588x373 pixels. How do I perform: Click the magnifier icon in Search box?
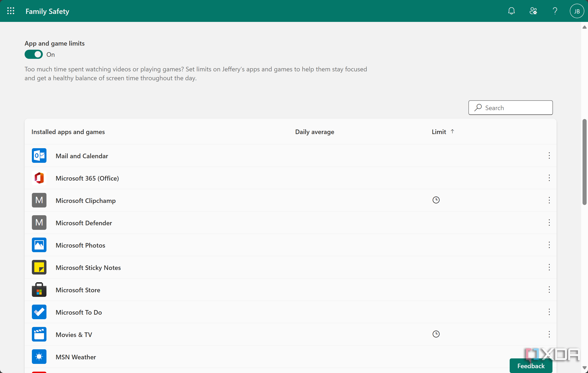[x=478, y=108]
